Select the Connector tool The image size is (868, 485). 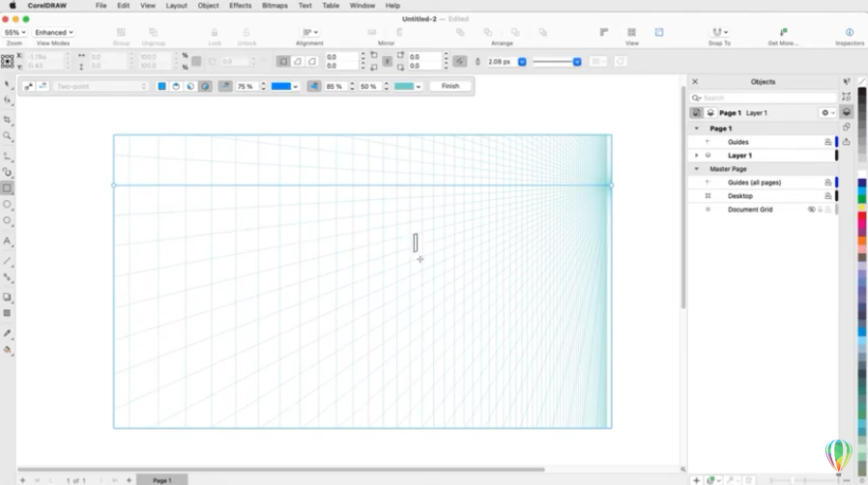click(7, 277)
